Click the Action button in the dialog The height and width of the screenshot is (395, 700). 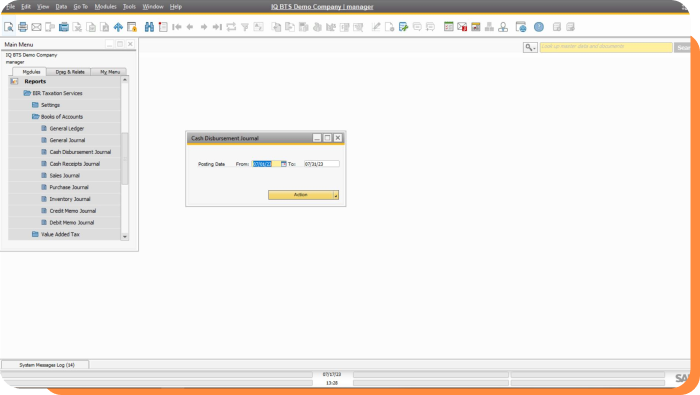[x=300, y=195]
